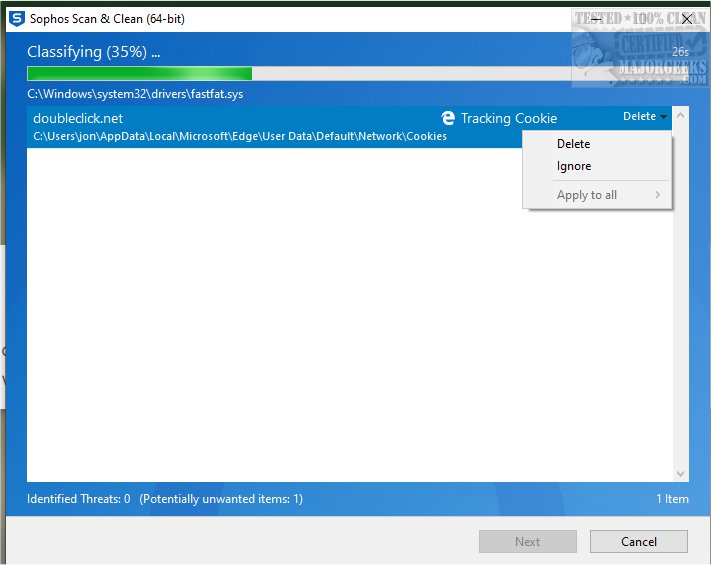Expand the Apply to all submenu
The width and height of the screenshot is (711, 565).
597,195
